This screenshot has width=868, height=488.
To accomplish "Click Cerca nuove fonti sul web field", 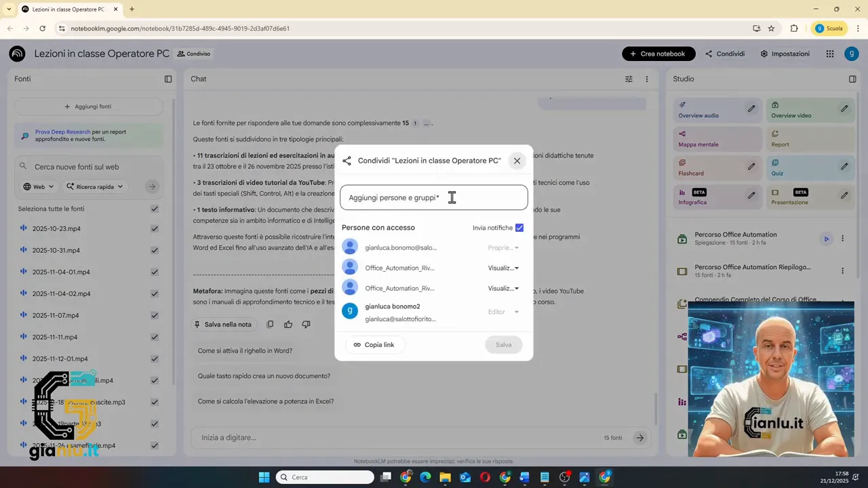I will 88,167.
